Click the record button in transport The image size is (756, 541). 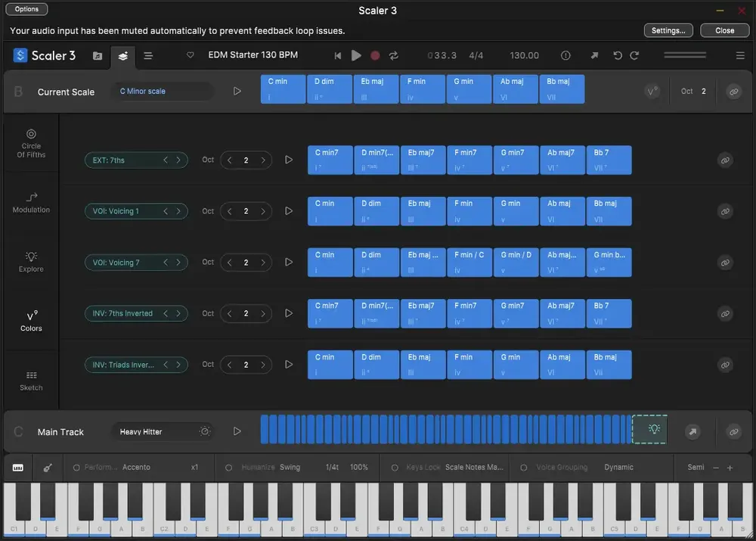(x=375, y=55)
